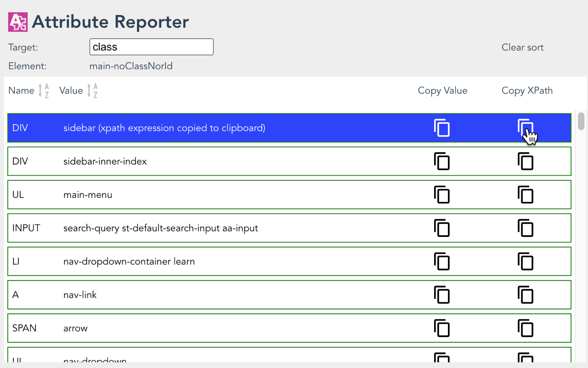This screenshot has height=368, width=588.
Task: Copy XPath for the search-query INPUT row
Action: point(526,228)
